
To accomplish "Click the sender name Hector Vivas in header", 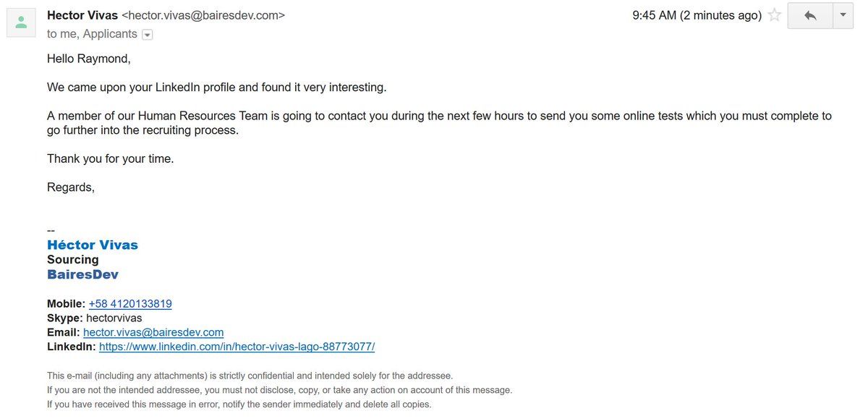I will [82, 15].
